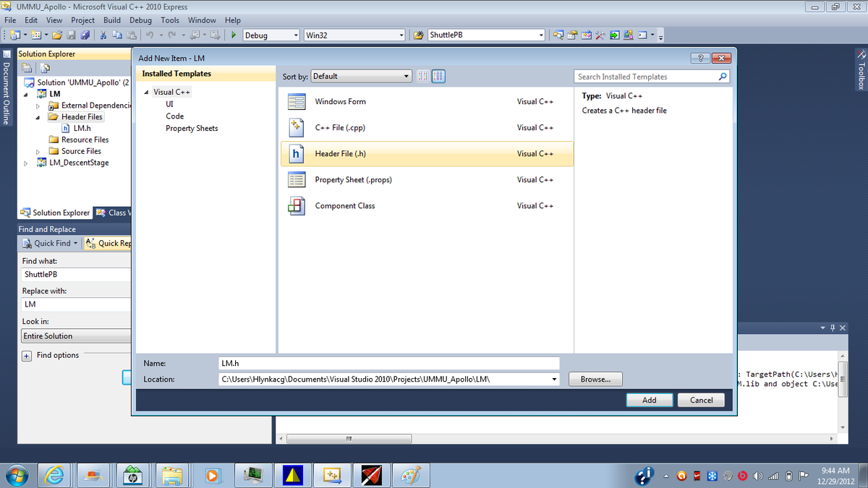Image resolution: width=868 pixels, height=488 pixels.
Task: Click the New Project toolbar icon
Action: [x=14, y=35]
